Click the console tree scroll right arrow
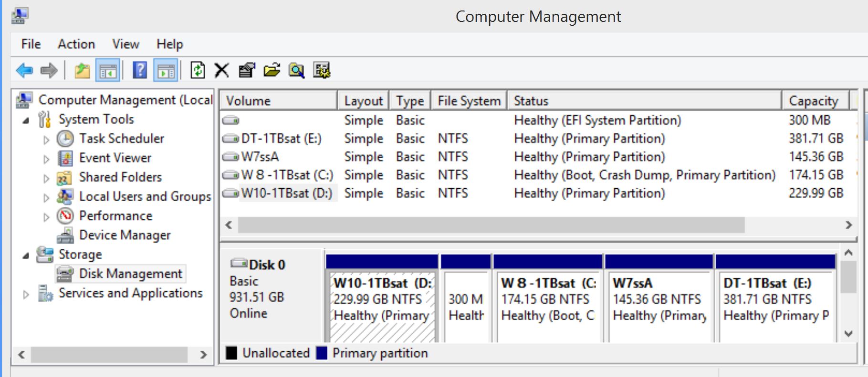Screen dimensions: 868x377 pyautogui.click(x=204, y=355)
